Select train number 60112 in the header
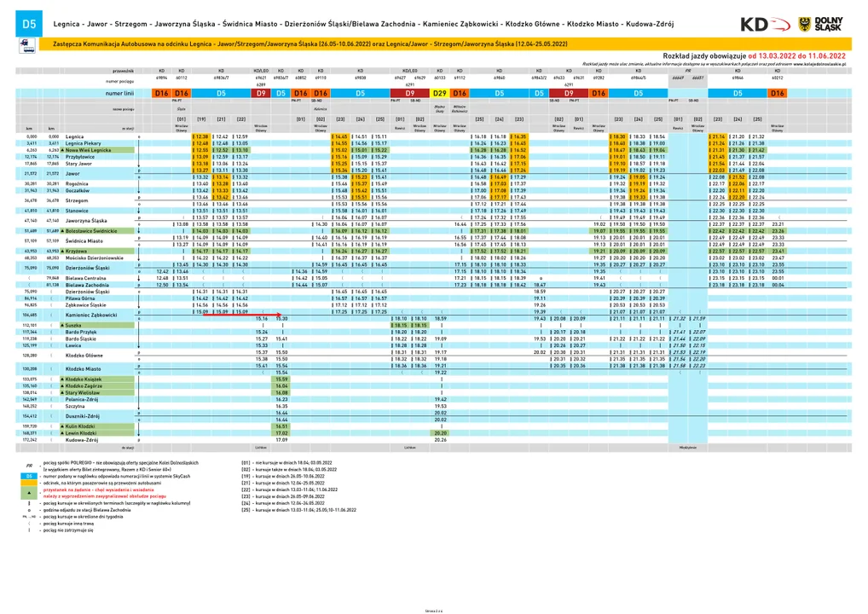Image resolution: width=868 pixels, height=614 pixels. (182, 78)
